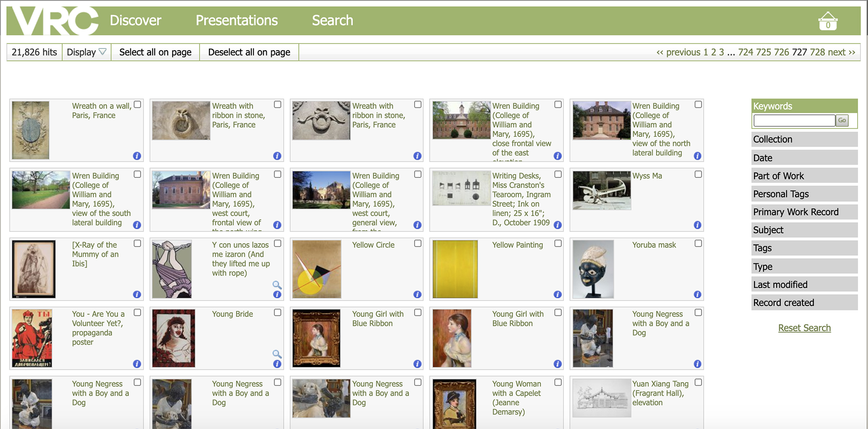View info for Yoruba mask

[698, 295]
